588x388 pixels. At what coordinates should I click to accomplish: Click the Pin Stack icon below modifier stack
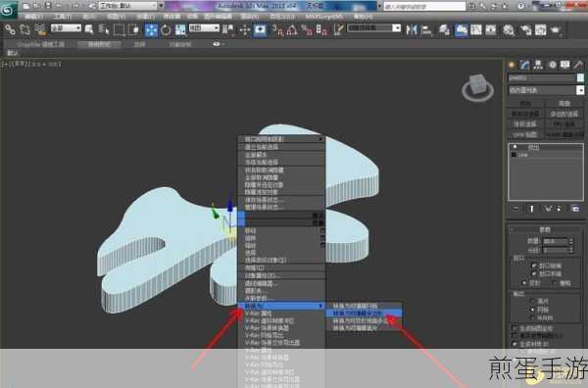coord(515,209)
